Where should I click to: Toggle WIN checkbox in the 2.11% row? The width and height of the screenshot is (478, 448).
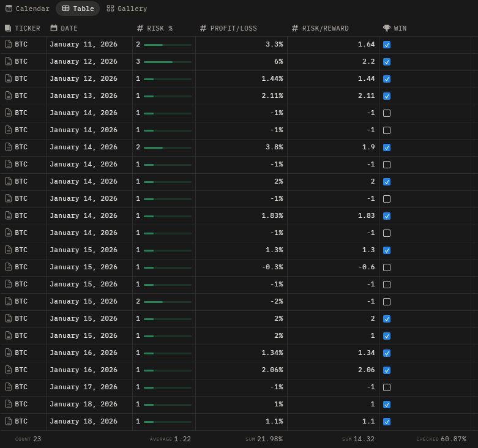(387, 96)
